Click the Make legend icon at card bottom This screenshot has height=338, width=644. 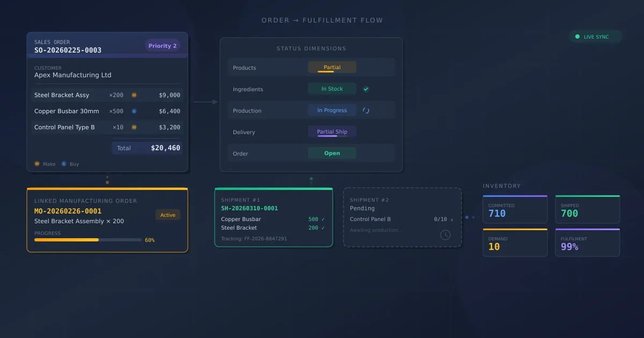(x=36, y=164)
